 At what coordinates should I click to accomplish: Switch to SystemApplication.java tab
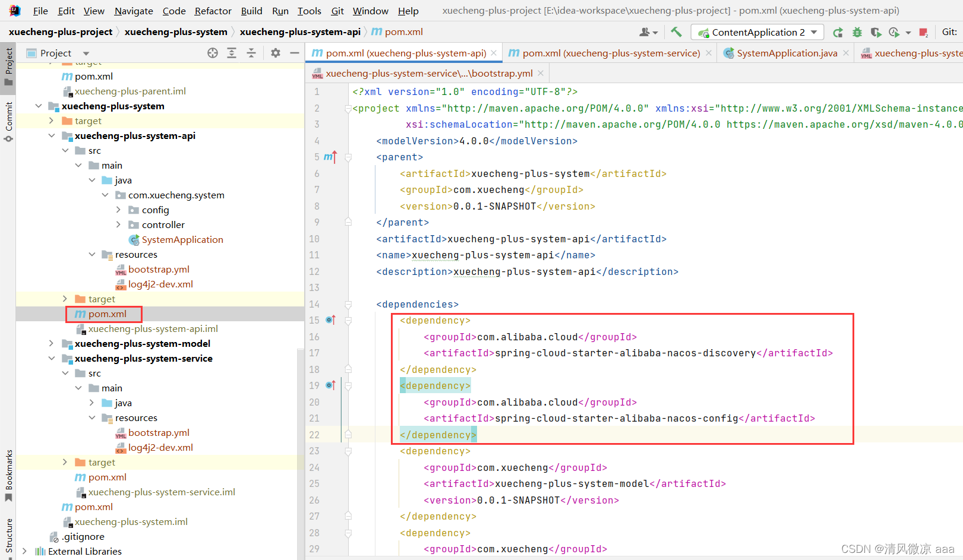tap(787, 53)
